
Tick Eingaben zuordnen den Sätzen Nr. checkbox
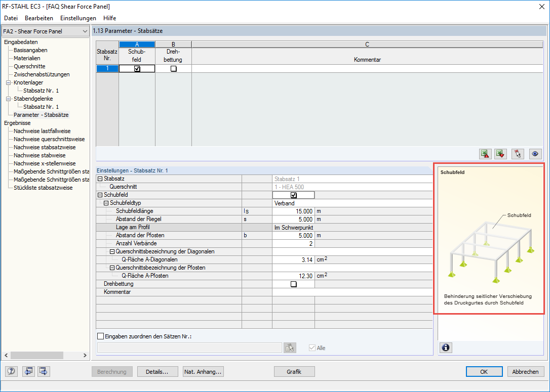coord(101,336)
